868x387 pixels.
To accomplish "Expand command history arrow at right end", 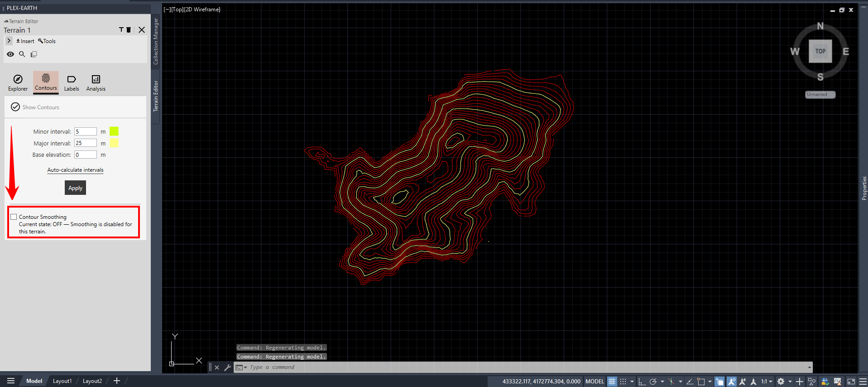I will pos(809,367).
